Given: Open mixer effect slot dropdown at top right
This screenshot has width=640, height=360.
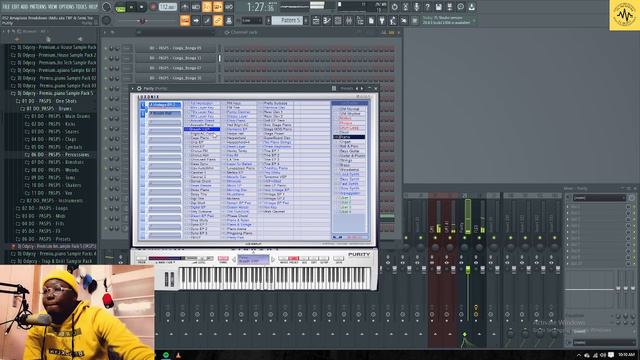Looking at the screenshot, I should [599, 198].
